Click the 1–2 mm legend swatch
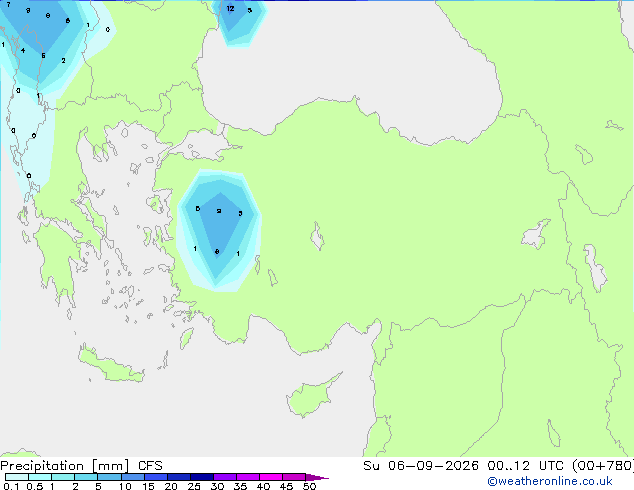Viewport: 634px width, 490px height. [63, 477]
